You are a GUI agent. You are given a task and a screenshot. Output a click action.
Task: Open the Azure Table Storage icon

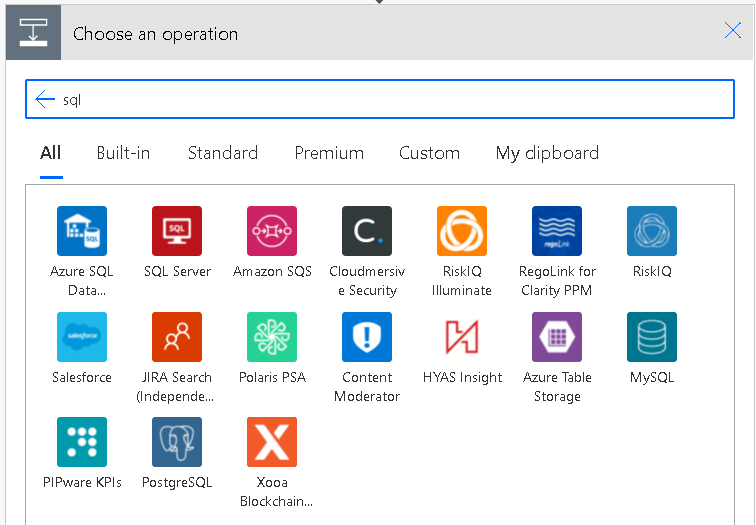(557, 337)
